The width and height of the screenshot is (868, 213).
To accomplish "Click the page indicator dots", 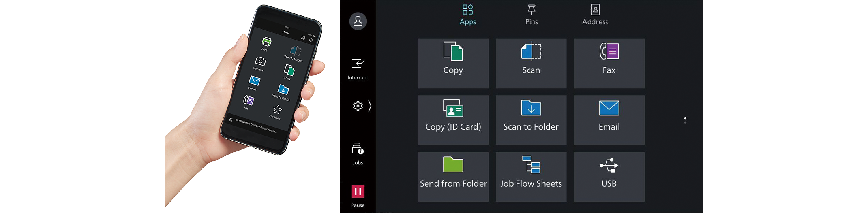I will [x=685, y=121].
